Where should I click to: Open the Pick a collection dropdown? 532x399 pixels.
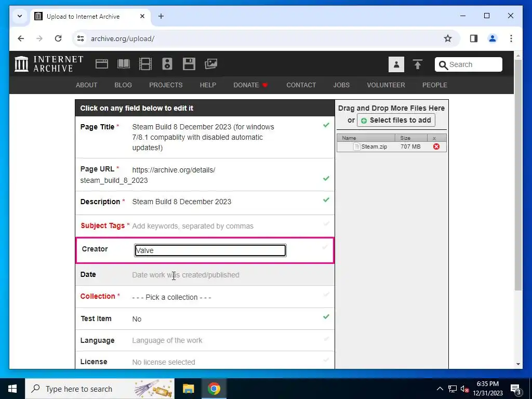click(x=171, y=297)
